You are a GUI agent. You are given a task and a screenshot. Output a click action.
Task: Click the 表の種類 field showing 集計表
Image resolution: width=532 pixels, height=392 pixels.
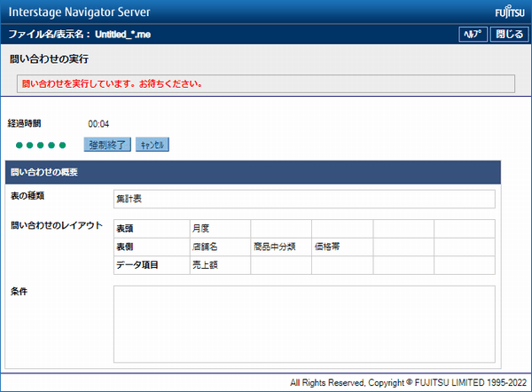coord(304,199)
